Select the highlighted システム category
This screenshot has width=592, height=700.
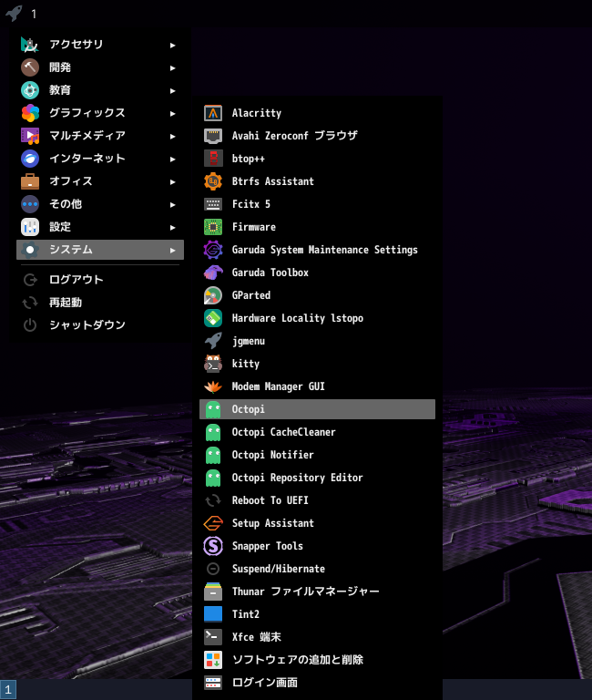coord(100,250)
